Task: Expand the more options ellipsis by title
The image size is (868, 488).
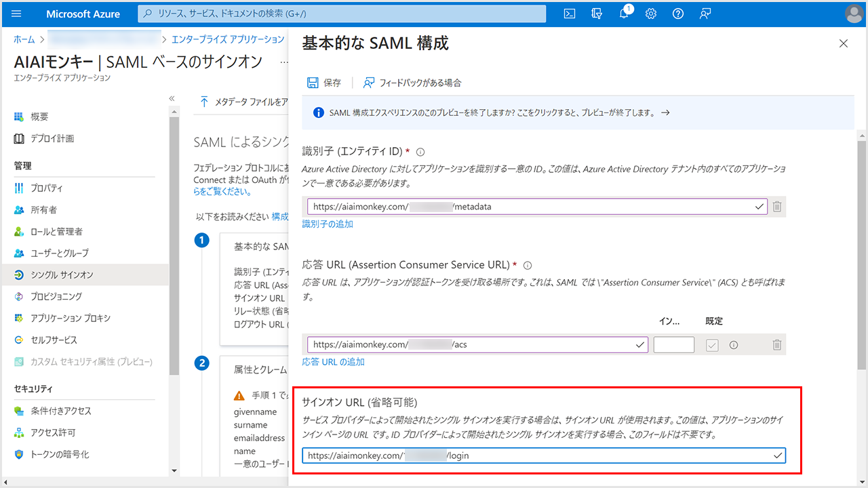Action: click(284, 62)
